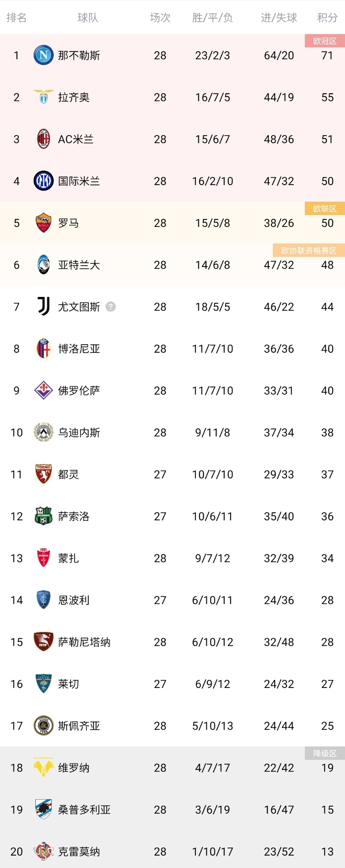This screenshot has height=868, width=345.
Task: Tap the Fiorentina purple diamond badge
Action: [x=43, y=390]
